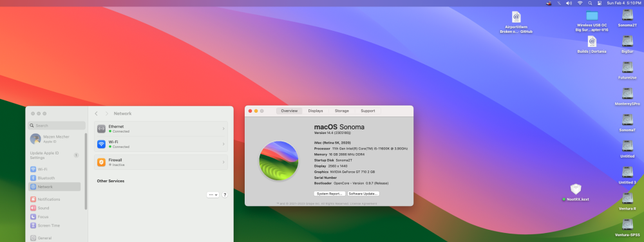Switch to the Overview tab

click(289, 111)
